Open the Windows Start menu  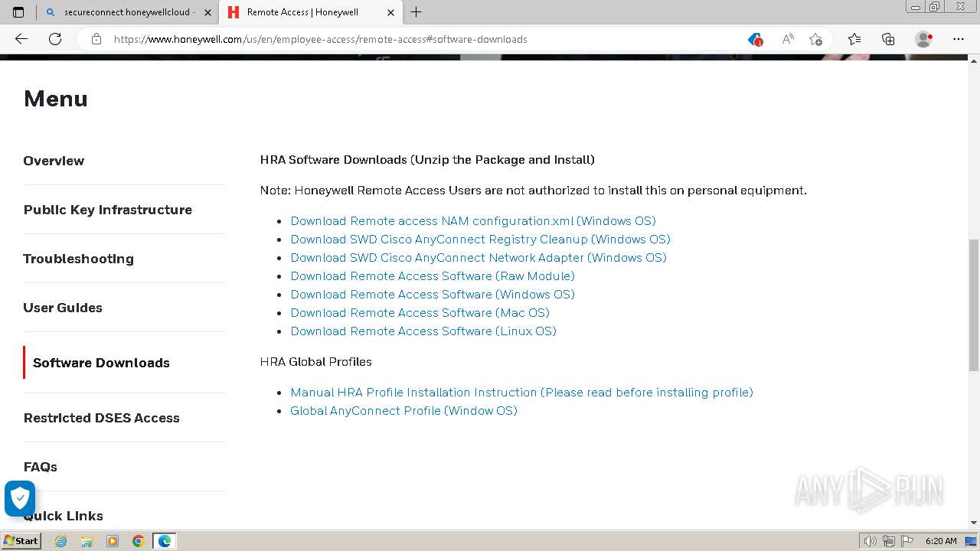coord(21,540)
